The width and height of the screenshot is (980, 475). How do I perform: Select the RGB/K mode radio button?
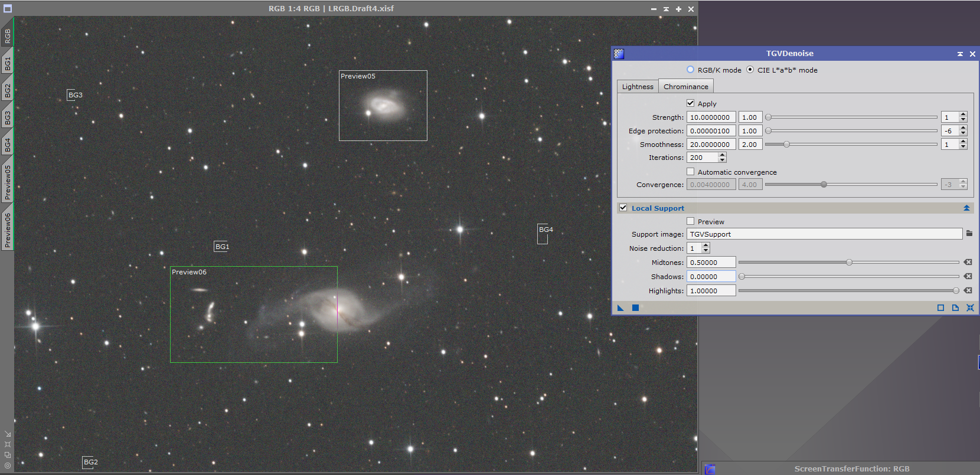coord(690,70)
